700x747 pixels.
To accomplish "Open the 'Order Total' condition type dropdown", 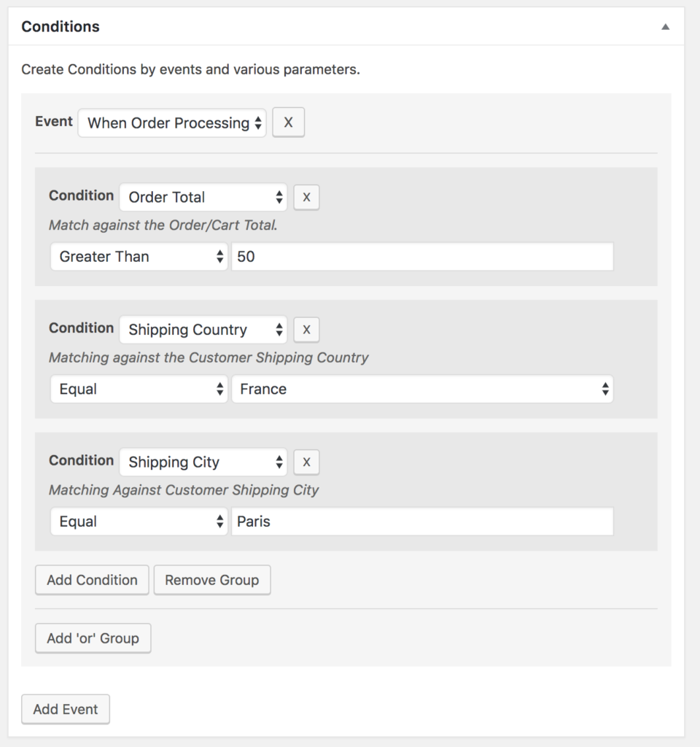I will [x=203, y=197].
